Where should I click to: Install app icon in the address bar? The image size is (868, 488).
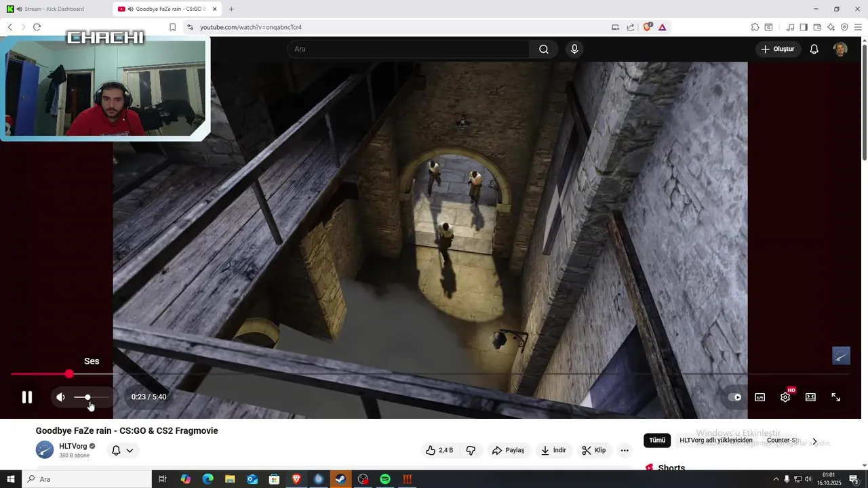pos(615,27)
